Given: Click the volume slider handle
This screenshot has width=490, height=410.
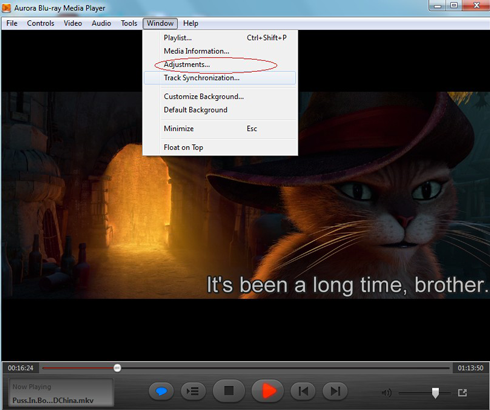Looking at the screenshot, I should [x=435, y=393].
